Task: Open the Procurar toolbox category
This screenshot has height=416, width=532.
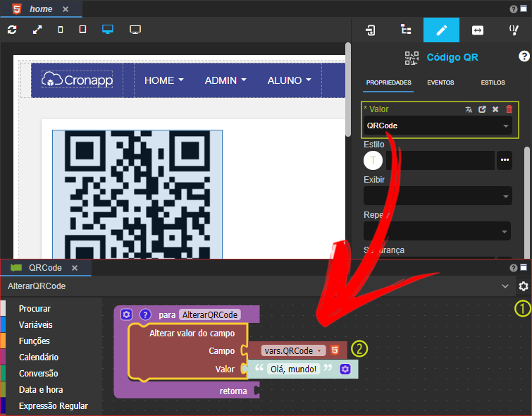Action: tap(35, 309)
